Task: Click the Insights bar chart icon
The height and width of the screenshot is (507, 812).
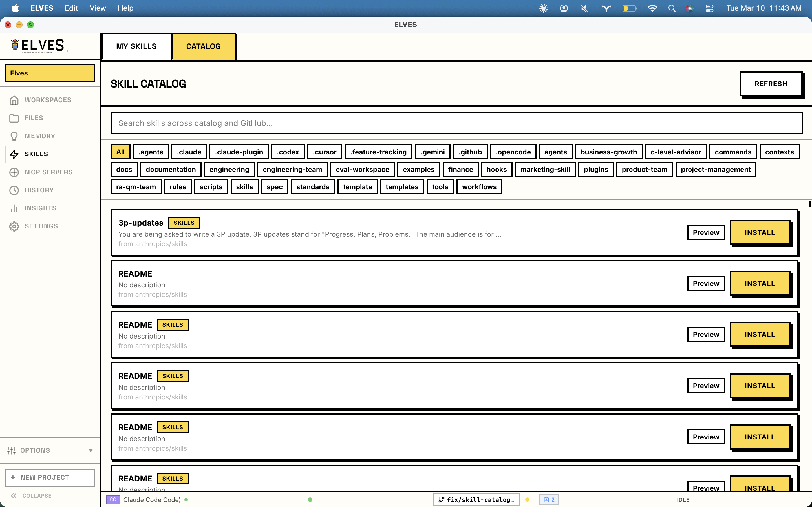Action: pyautogui.click(x=14, y=208)
